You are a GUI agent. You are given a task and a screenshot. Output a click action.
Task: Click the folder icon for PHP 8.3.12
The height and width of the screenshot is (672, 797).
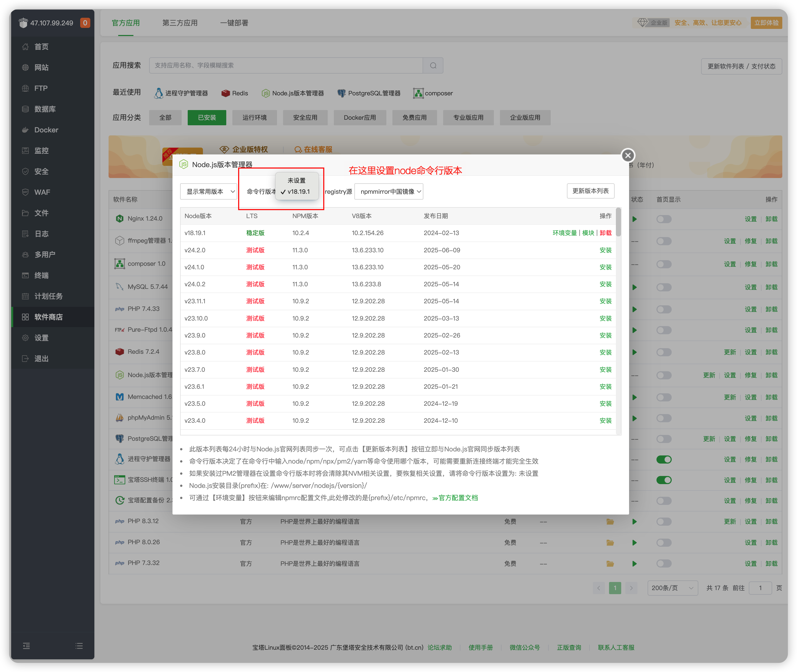pyautogui.click(x=610, y=522)
